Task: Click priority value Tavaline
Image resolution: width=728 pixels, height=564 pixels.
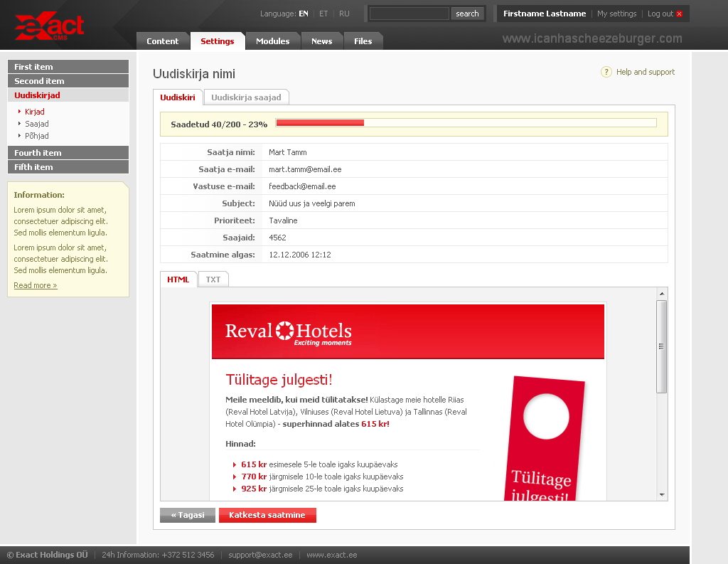Action: click(x=283, y=220)
